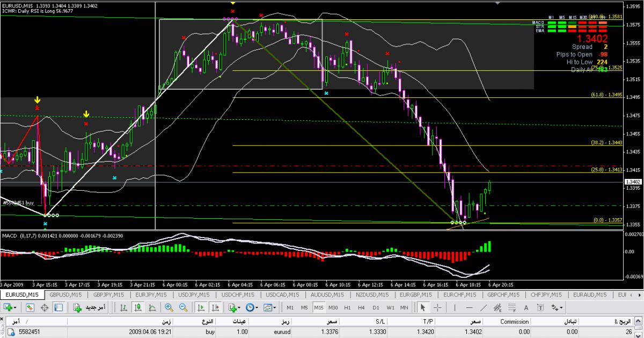Toggle the chart shift icon

coord(215,307)
